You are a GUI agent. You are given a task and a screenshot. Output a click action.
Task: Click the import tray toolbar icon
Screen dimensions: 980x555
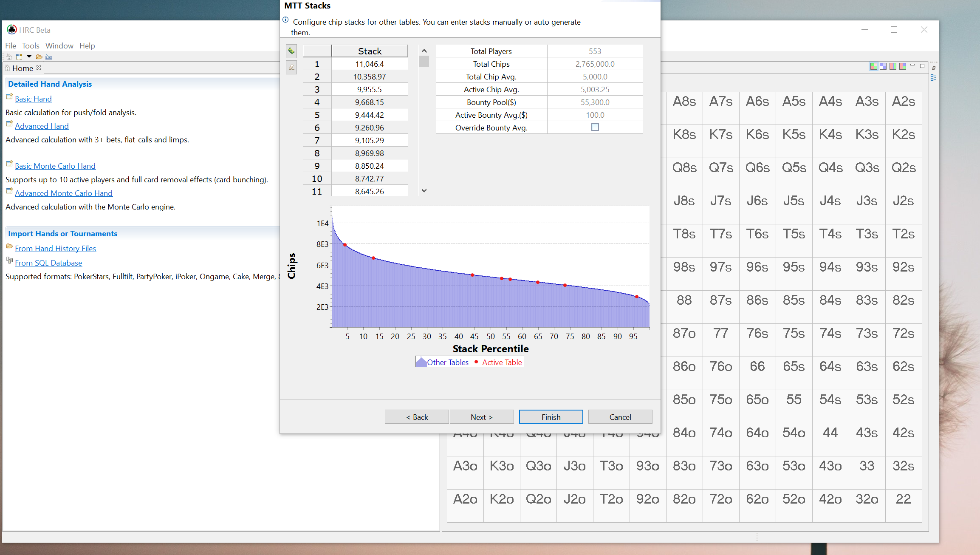(x=49, y=57)
